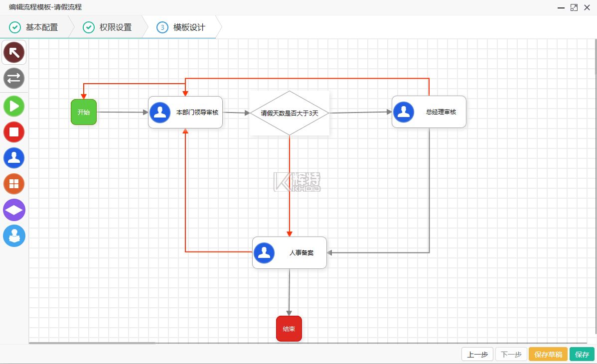Choose the blue user task node tool
597x364 pixels.
tap(14, 158)
